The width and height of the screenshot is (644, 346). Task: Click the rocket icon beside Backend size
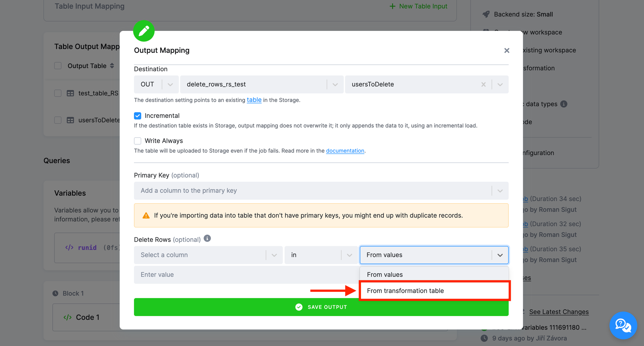click(x=486, y=14)
